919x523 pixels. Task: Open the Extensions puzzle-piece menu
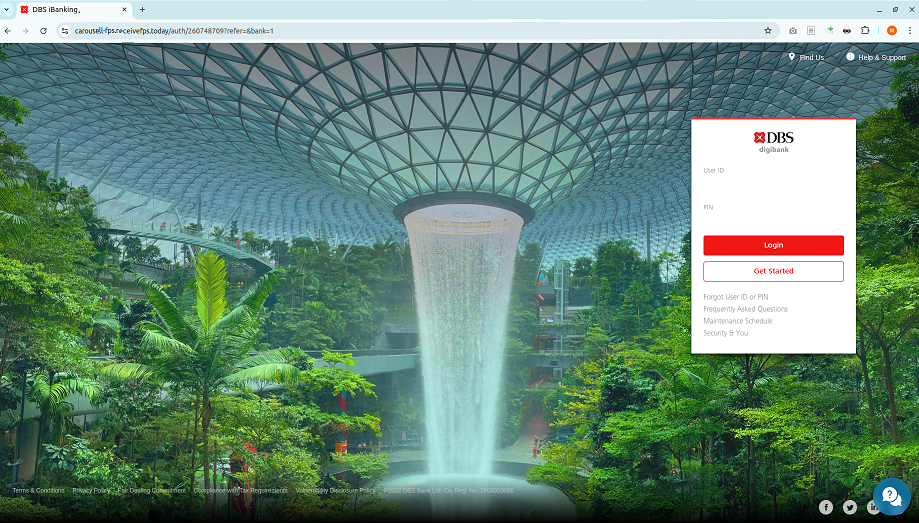tap(865, 30)
